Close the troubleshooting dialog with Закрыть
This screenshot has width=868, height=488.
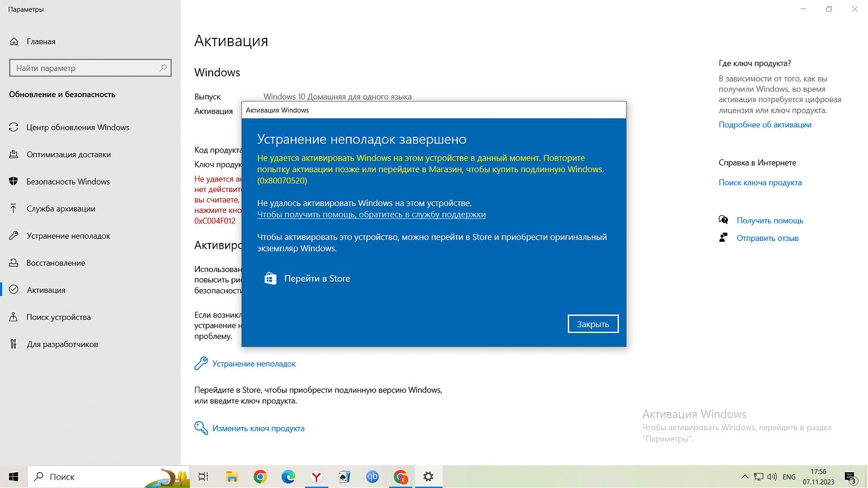[x=593, y=324]
